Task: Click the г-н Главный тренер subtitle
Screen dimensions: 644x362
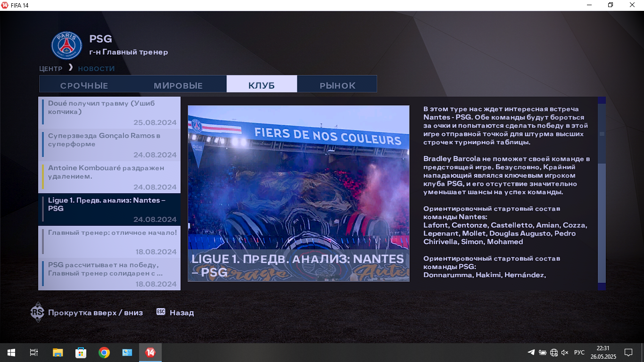Action: 129,52
